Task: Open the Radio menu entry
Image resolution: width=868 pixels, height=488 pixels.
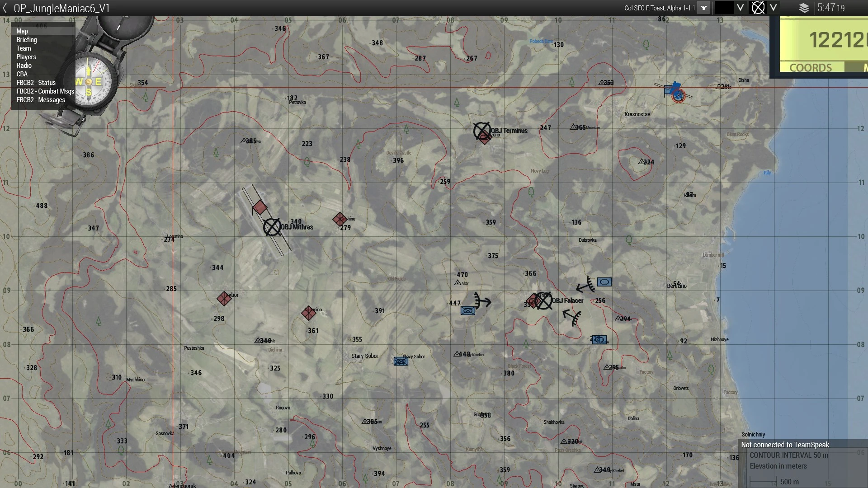Action: tap(24, 66)
